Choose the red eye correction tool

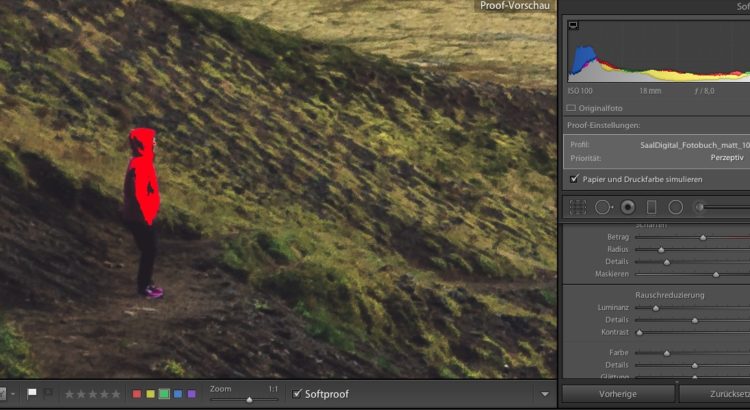(x=628, y=207)
